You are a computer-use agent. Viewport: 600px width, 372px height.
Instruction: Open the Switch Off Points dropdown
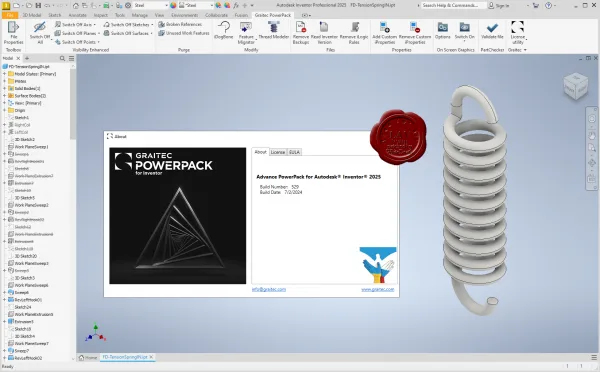(98, 42)
